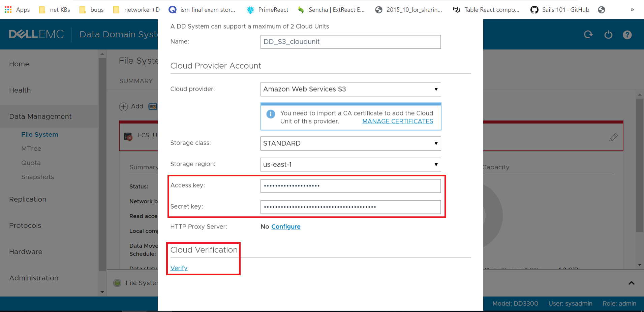Click the green File System status indicator
Viewport: 644px width, 312px height.
point(117,283)
